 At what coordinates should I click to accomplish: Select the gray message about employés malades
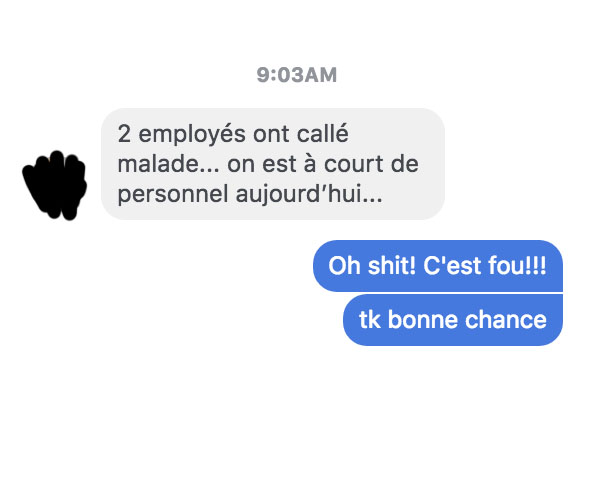273,164
